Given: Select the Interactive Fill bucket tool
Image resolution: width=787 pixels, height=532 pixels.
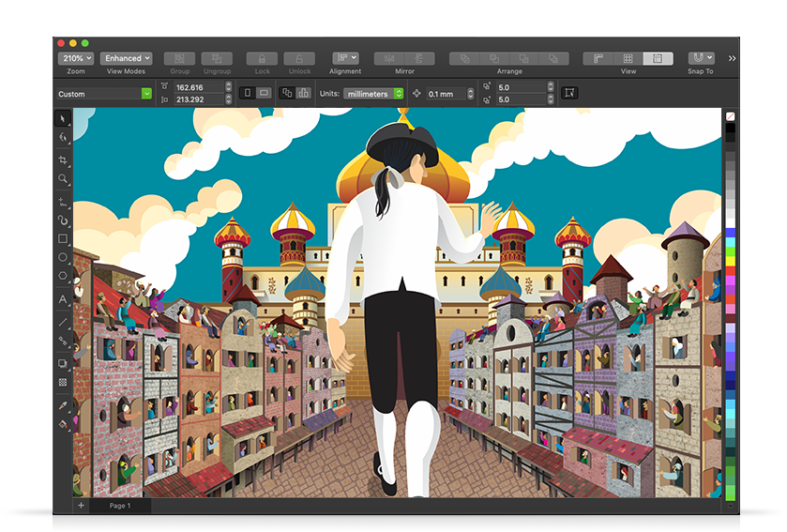Looking at the screenshot, I should coord(63,424).
